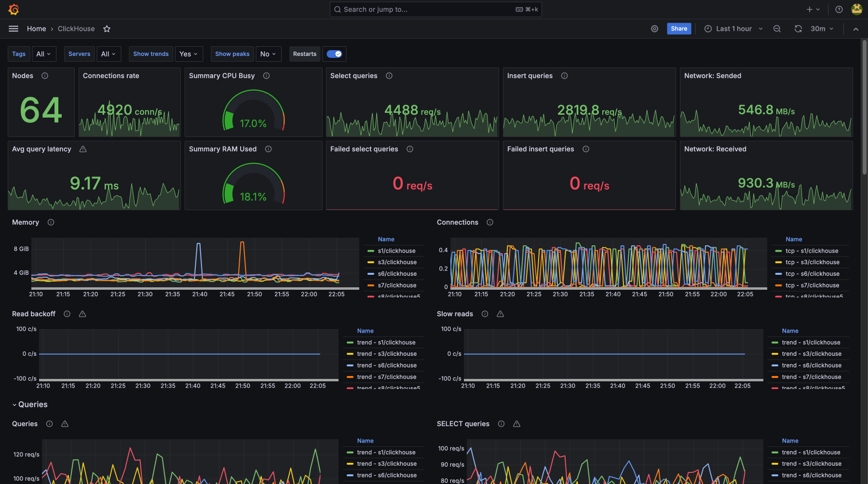Star the ClickHouse dashboard as favorite
The image size is (868, 484).
pyautogui.click(x=107, y=29)
